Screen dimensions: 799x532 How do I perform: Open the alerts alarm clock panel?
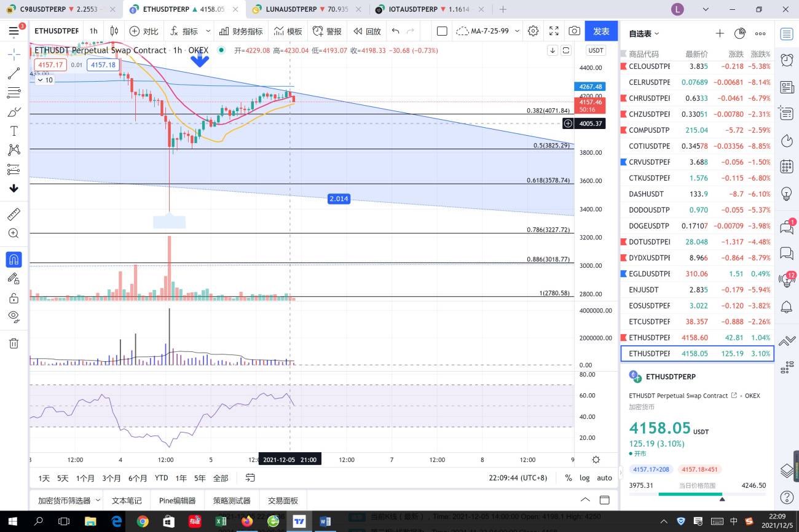pos(786,60)
